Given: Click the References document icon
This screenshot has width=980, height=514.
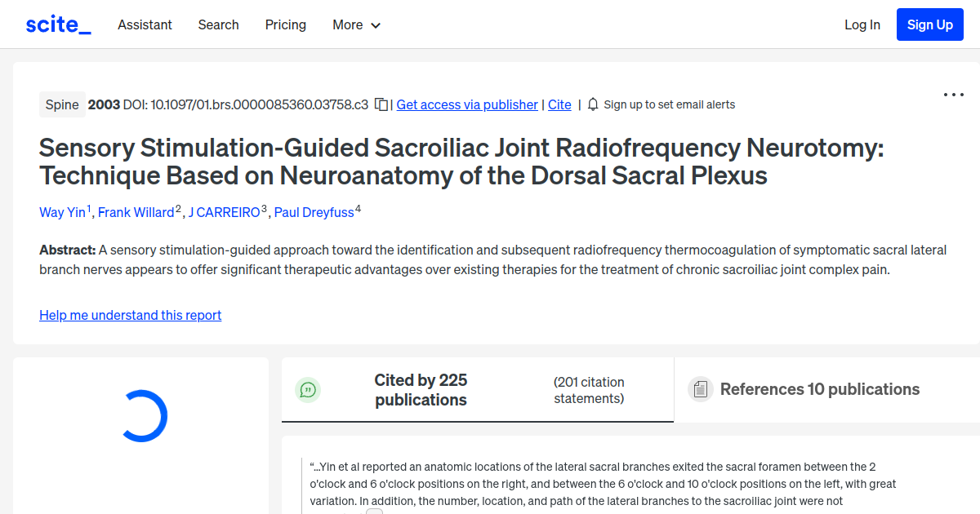Looking at the screenshot, I should click(x=701, y=389).
